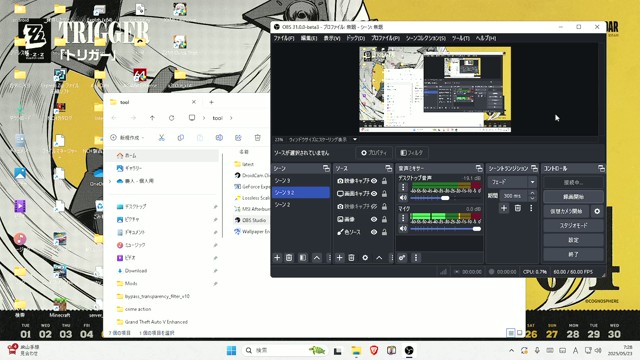Screen dimensions: 640x360
Task: Open the Windows Start menu
Action: point(231,351)
